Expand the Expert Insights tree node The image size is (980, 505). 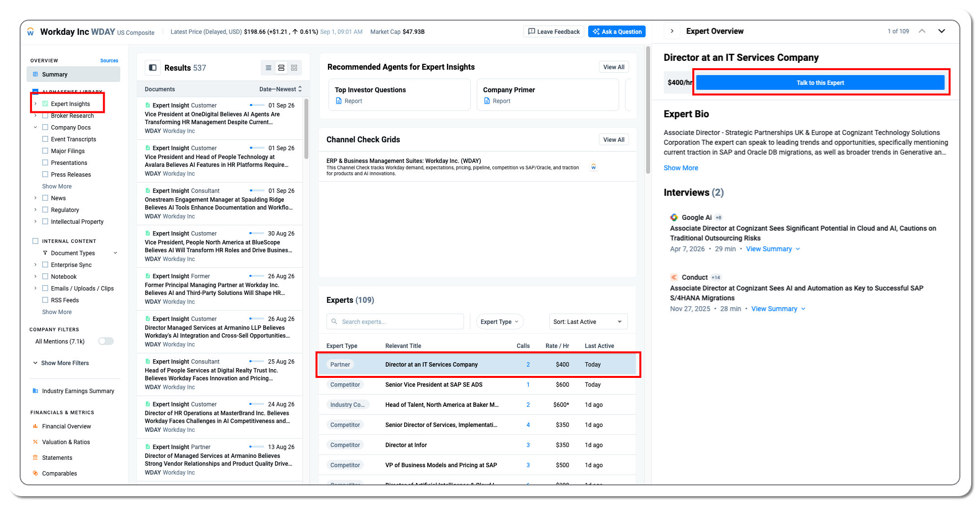35,104
